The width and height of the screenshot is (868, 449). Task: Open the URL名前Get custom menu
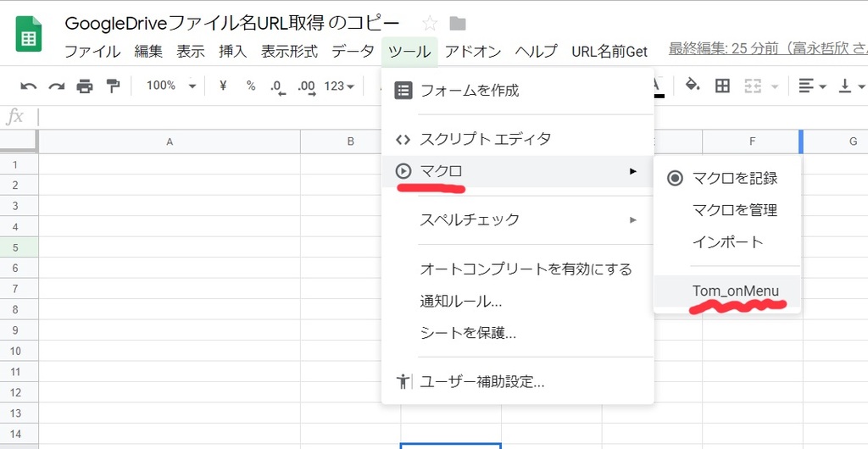609,52
